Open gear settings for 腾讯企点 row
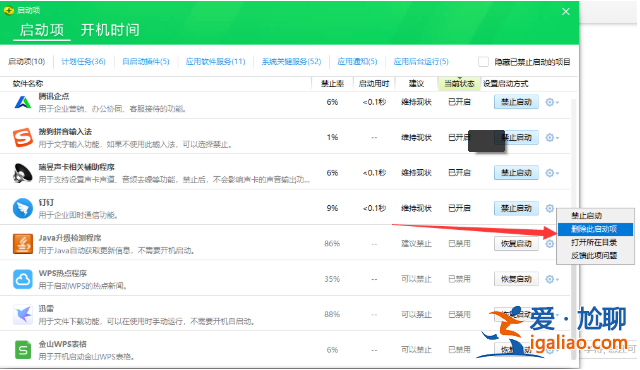This screenshot has width=640, height=370. tap(551, 102)
